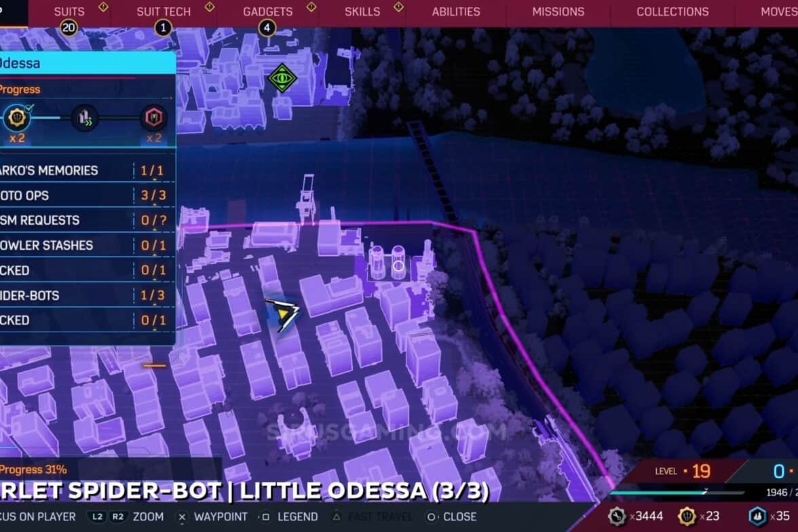Click the tech parts icon x3444
Screen dimensions: 798x532
coord(617,516)
